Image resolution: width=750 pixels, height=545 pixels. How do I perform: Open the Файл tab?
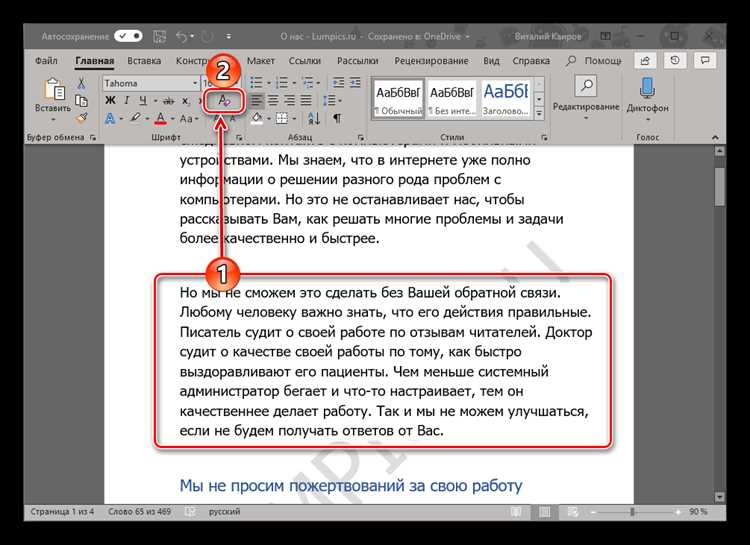[x=46, y=61]
